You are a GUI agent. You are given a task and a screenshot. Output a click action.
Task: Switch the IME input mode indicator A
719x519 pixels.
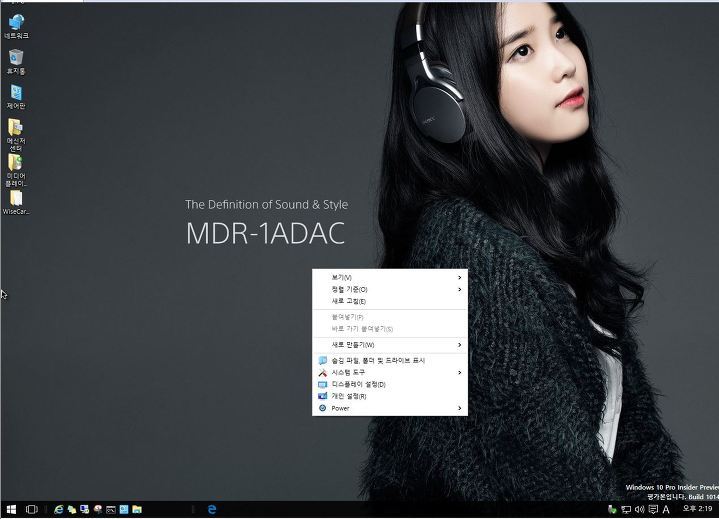coord(666,509)
